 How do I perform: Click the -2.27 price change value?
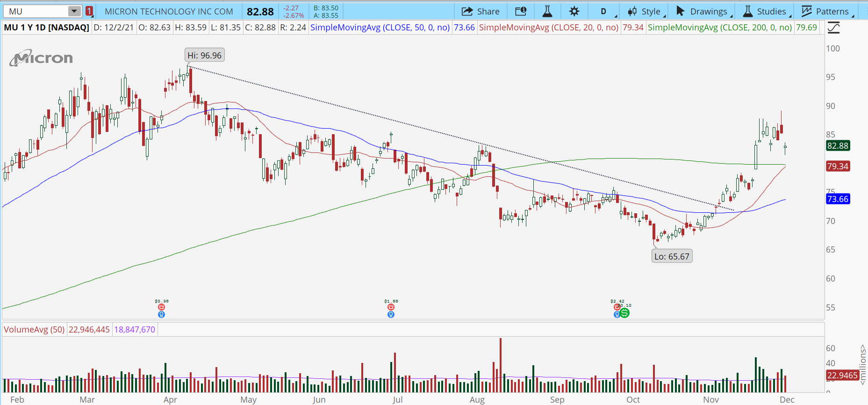click(291, 8)
